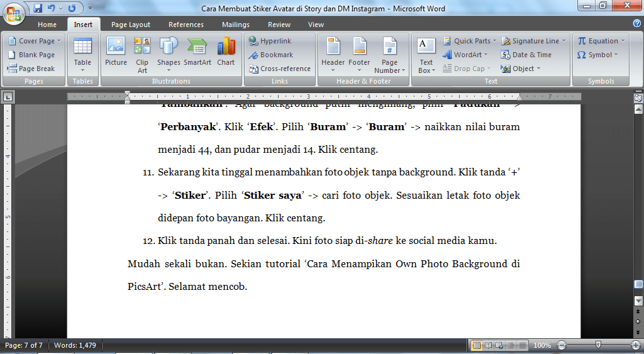Click the Drop Cap option
Screen dimensions: 644x354
click(x=467, y=69)
